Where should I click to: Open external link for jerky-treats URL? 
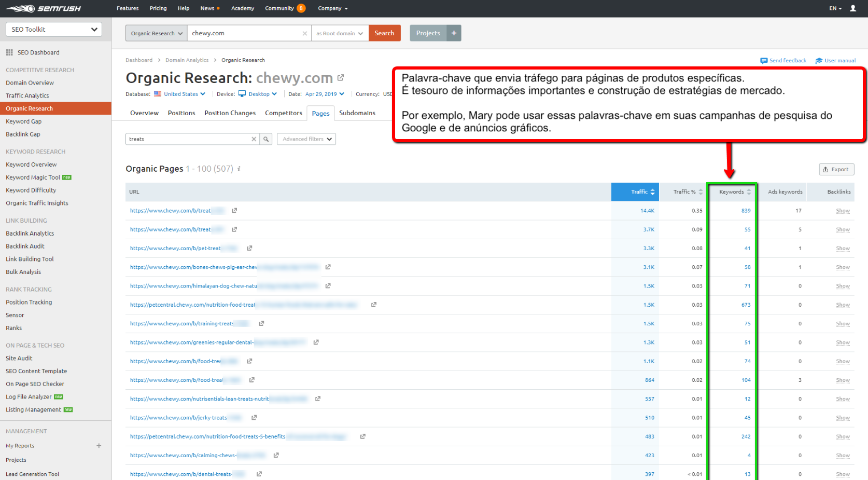[254, 418]
